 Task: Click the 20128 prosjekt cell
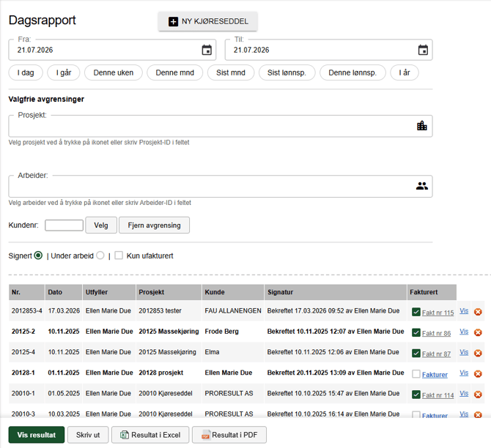pos(169,373)
